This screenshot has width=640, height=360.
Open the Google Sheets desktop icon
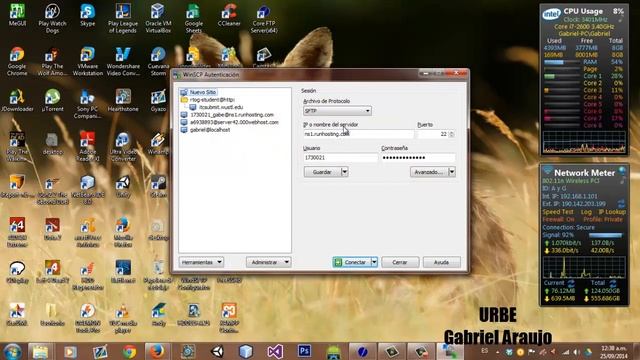pos(193,18)
